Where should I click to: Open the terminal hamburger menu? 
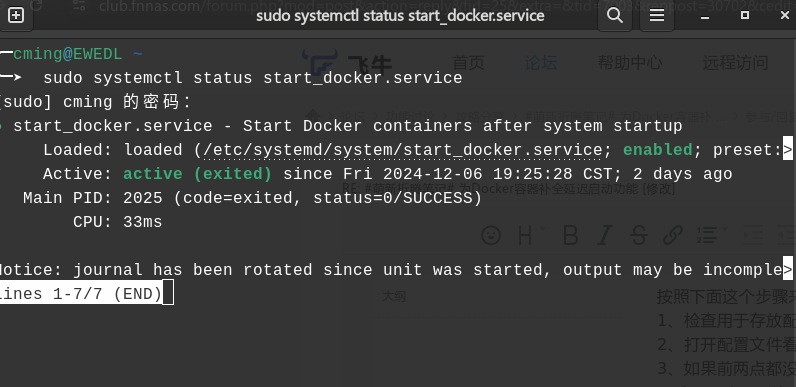[657, 16]
